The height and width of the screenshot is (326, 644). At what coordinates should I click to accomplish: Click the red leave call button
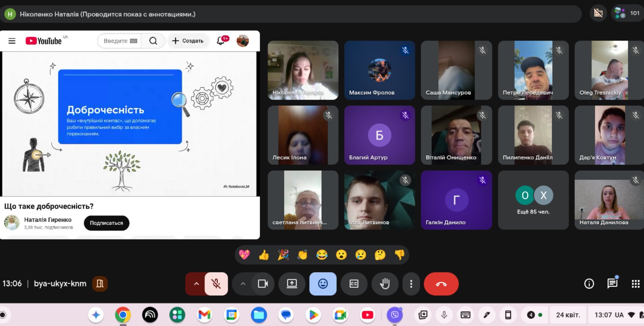point(441,284)
